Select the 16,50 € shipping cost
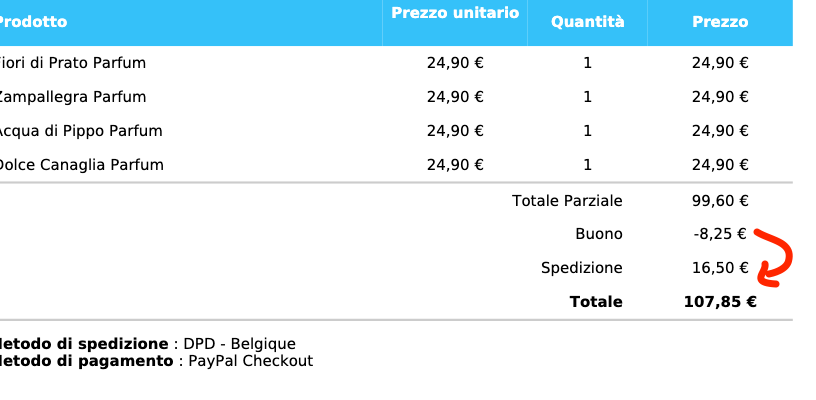Screen dimensions: 816x400 click(720, 268)
